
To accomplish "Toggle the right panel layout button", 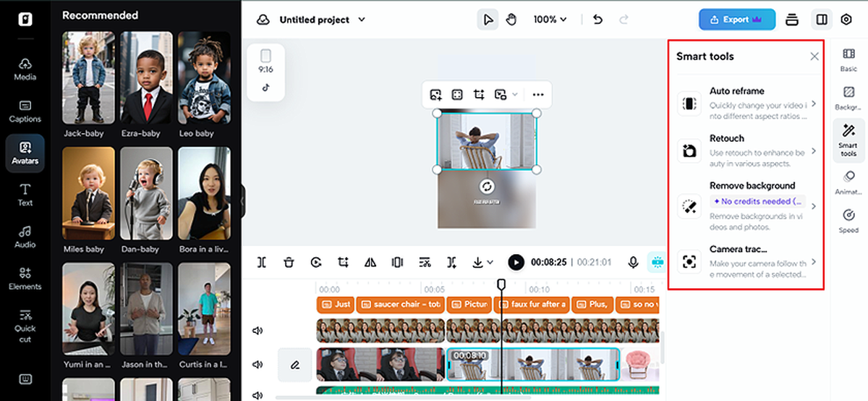I will point(820,20).
